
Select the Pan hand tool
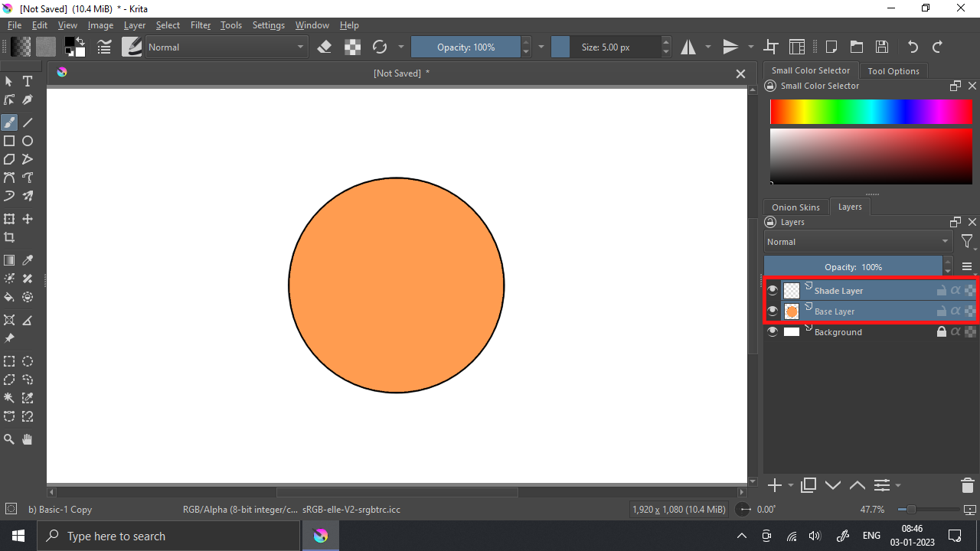[28, 439]
